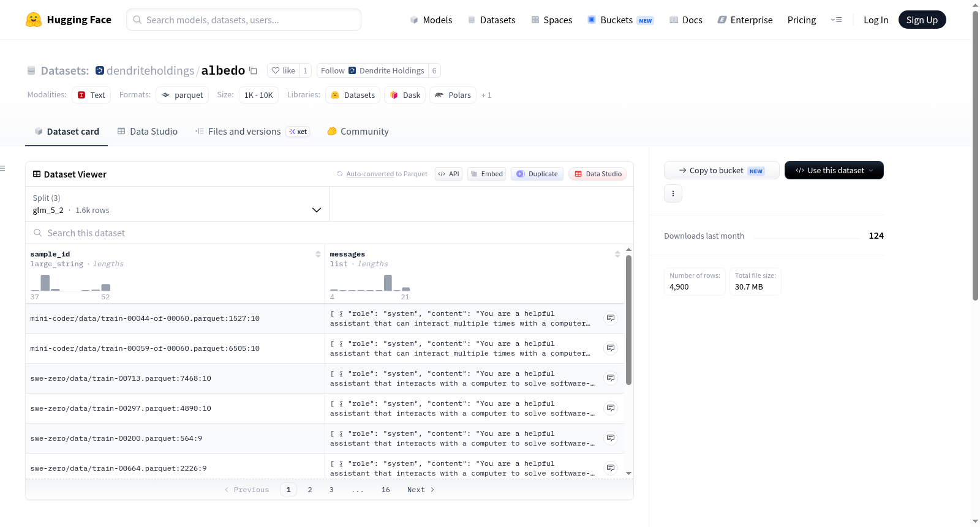Image resolution: width=980 pixels, height=527 pixels.
Task: Focus the main search models, datasets, users field
Action: [x=244, y=20]
